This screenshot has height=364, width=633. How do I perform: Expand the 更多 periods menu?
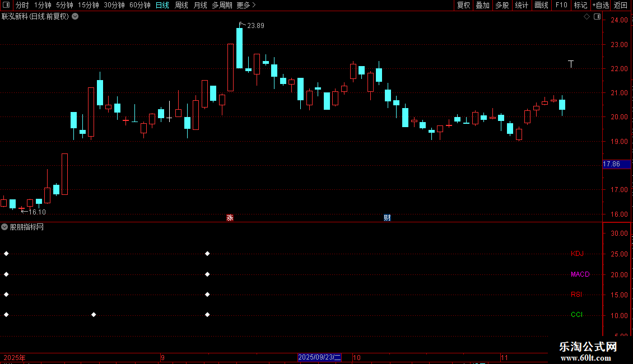(x=246, y=5)
